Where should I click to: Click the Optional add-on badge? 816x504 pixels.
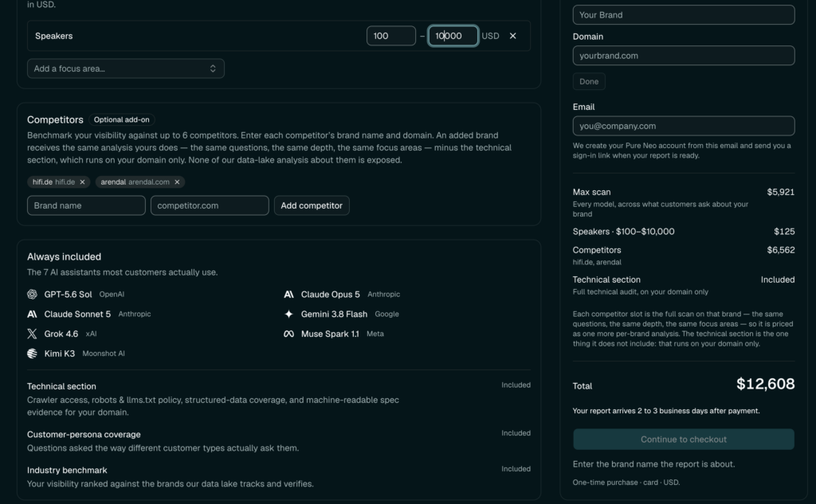121,119
